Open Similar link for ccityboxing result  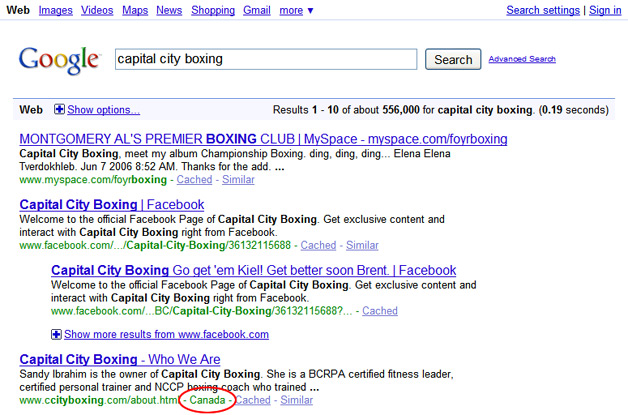pos(296,400)
